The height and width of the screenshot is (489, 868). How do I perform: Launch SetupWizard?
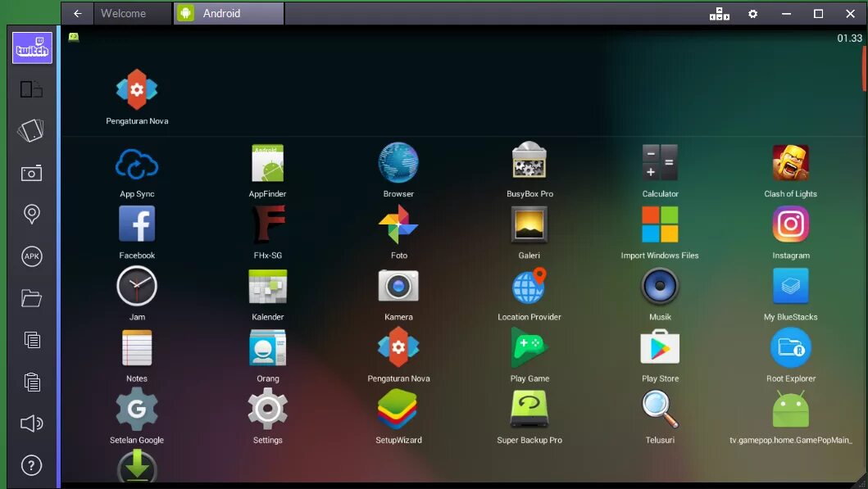pyautogui.click(x=398, y=417)
